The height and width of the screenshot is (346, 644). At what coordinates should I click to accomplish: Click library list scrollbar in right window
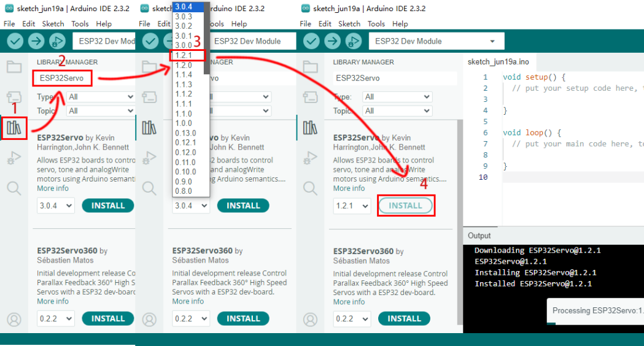tap(460, 221)
